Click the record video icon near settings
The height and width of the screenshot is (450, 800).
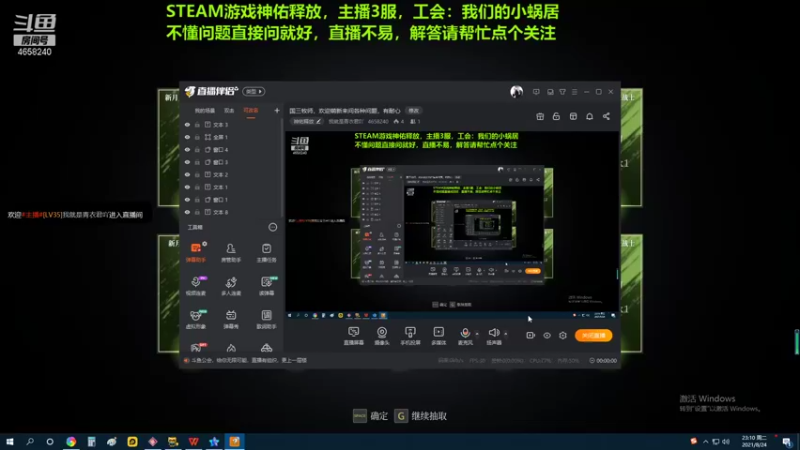(531, 335)
